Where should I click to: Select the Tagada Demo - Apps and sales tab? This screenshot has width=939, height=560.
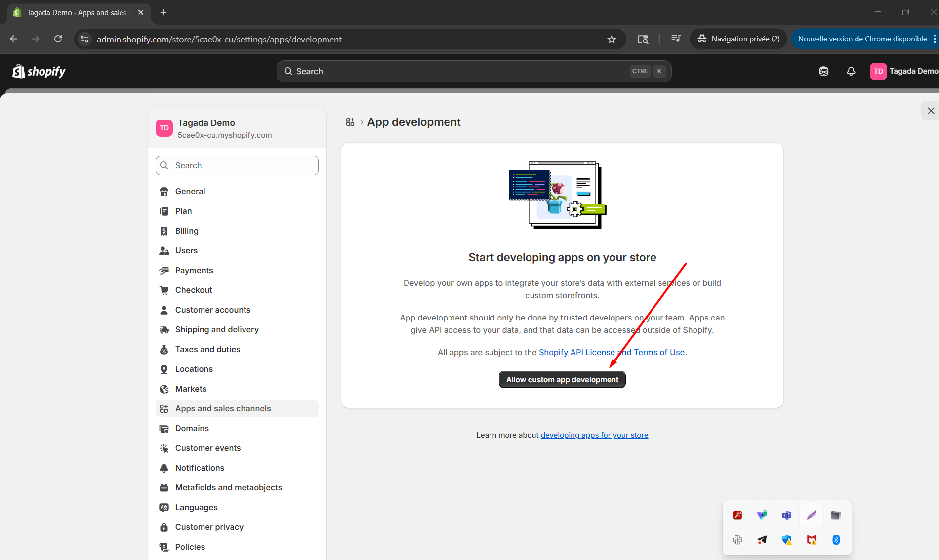click(78, 12)
